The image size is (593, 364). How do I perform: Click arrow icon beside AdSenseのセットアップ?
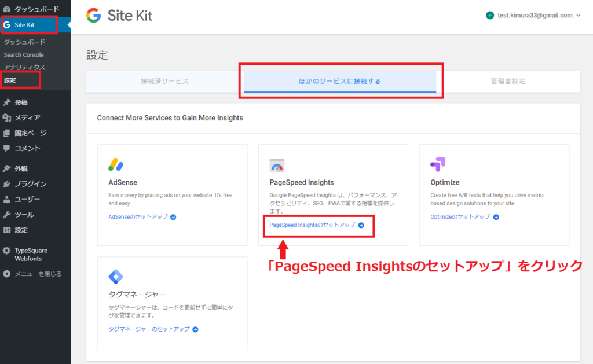(x=173, y=217)
